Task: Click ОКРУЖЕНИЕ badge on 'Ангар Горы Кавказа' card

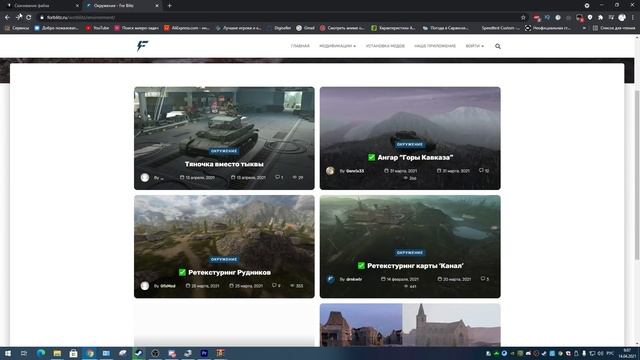Action: point(410,144)
